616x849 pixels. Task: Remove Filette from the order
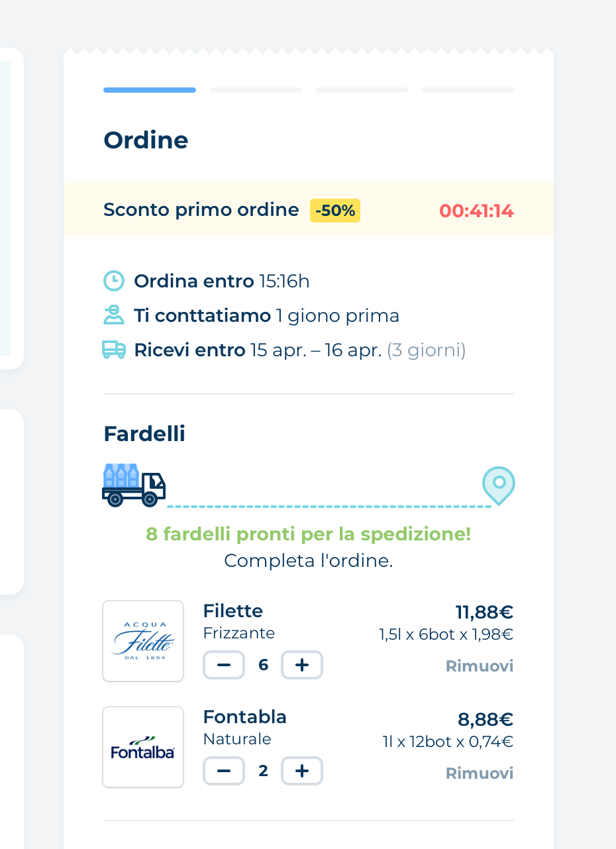click(480, 666)
